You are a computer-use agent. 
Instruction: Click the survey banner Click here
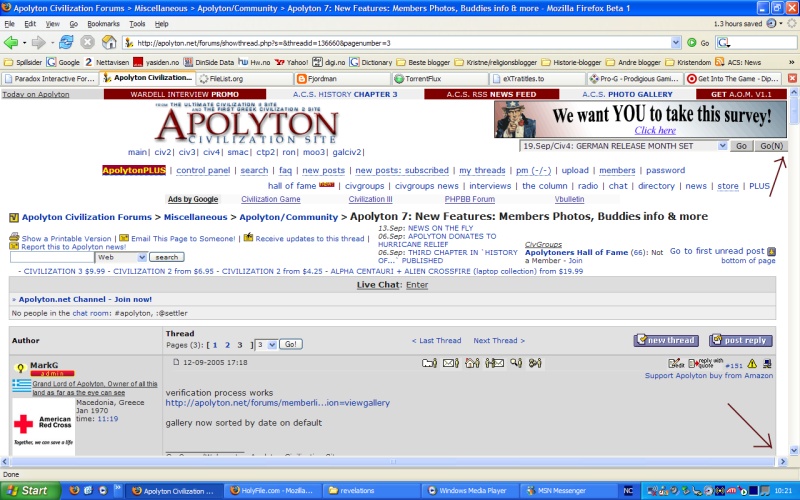[655, 130]
